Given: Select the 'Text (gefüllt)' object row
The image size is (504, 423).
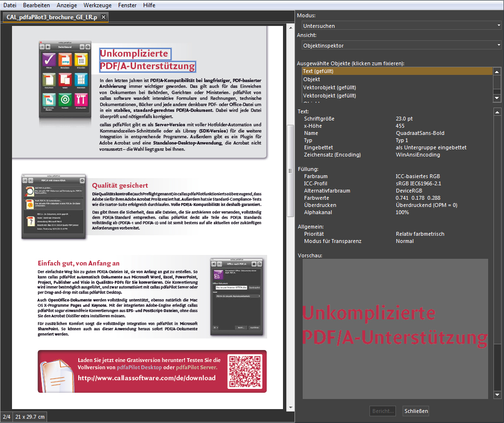Looking at the screenshot, I should click(397, 71).
